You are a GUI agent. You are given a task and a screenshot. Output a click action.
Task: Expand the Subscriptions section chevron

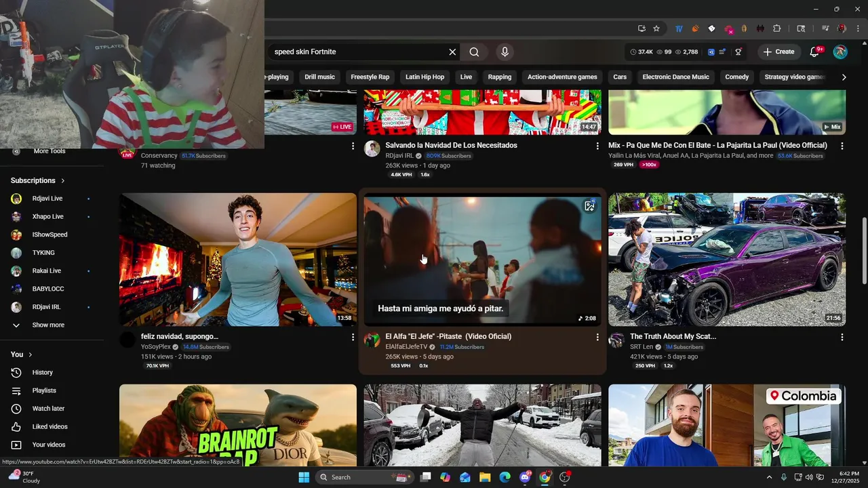point(63,181)
